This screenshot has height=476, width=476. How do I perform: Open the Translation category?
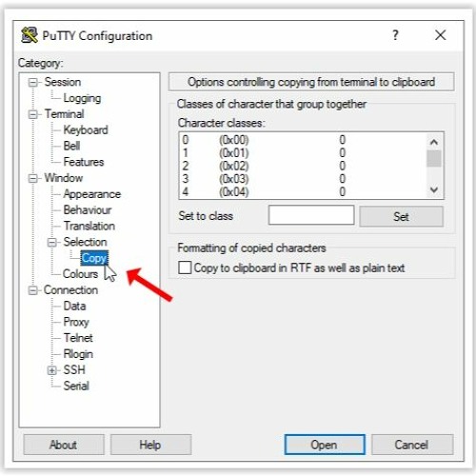[x=89, y=226]
